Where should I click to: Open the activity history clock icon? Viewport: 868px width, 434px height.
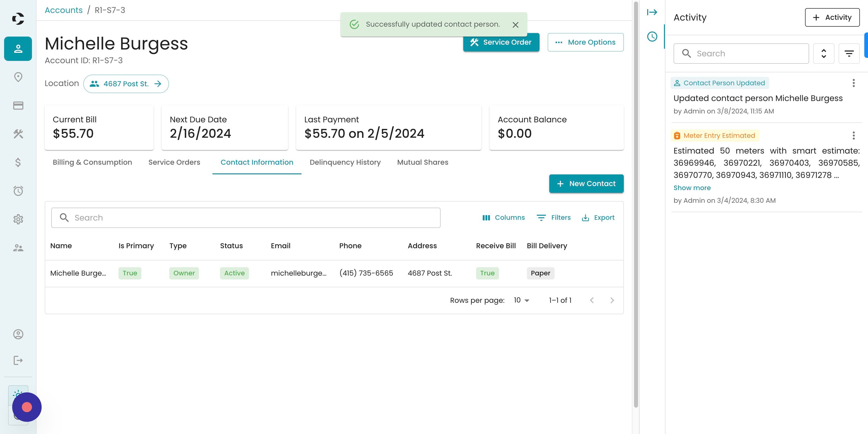tap(652, 37)
